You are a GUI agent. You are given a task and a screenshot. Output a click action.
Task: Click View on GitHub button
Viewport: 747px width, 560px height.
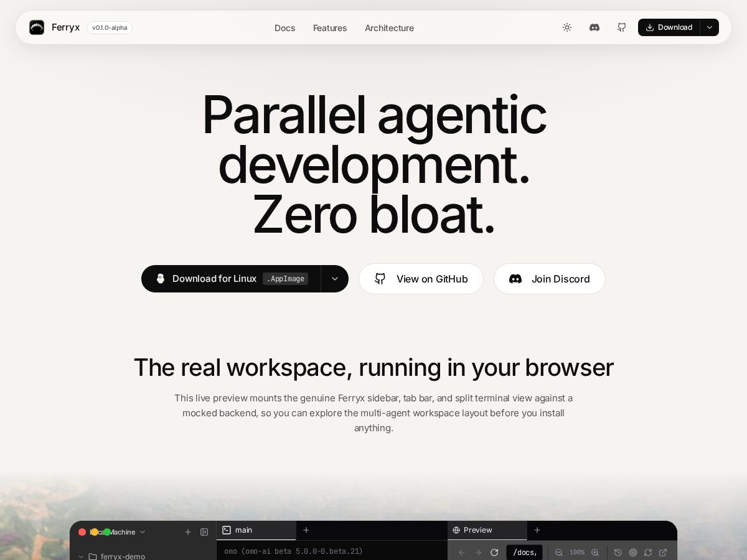[x=421, y=279]
